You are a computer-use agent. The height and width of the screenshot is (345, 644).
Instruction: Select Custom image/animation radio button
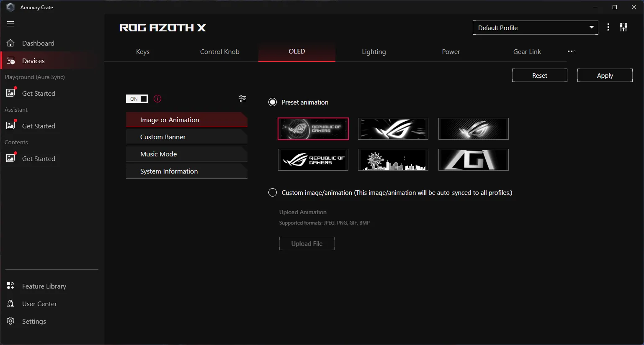click(273, 192)
